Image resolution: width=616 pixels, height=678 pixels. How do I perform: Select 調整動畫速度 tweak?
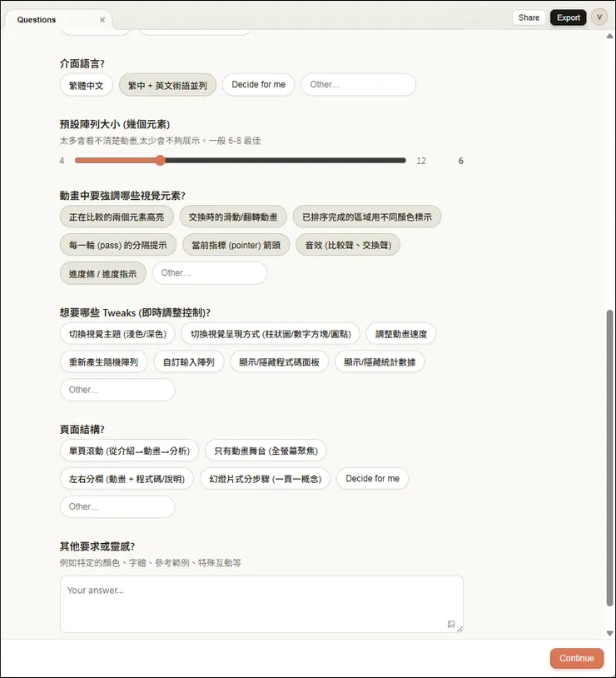click(x=400, y=334)
